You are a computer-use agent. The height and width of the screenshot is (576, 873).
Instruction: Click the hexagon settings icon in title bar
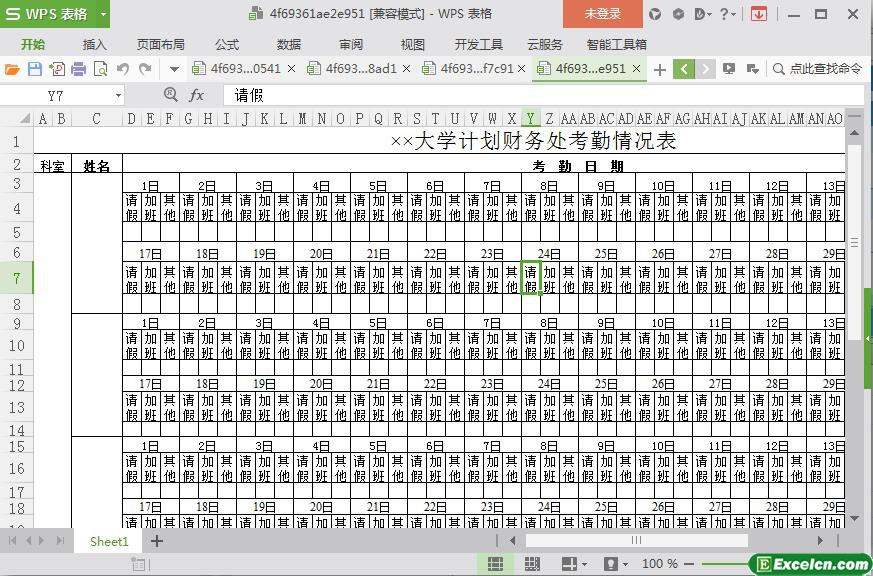tap(679, 14)
